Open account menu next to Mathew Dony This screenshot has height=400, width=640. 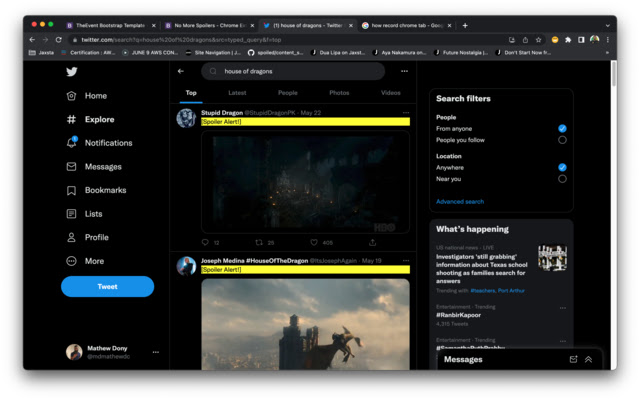tap(156, 352)
